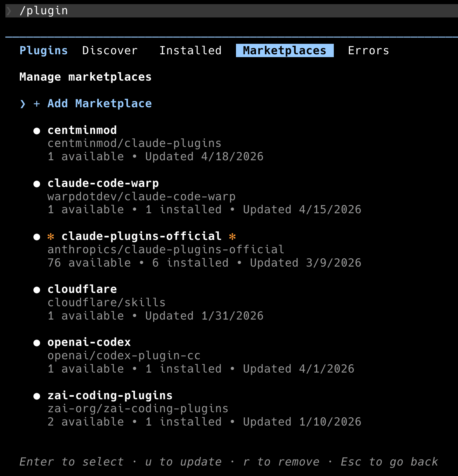Click the bullet next to centminmod
The image size is (458, 476).
(37, 131)
